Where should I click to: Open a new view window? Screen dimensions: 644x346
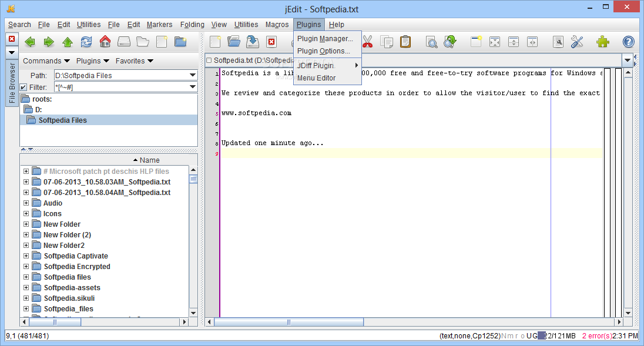click(476, 42)
